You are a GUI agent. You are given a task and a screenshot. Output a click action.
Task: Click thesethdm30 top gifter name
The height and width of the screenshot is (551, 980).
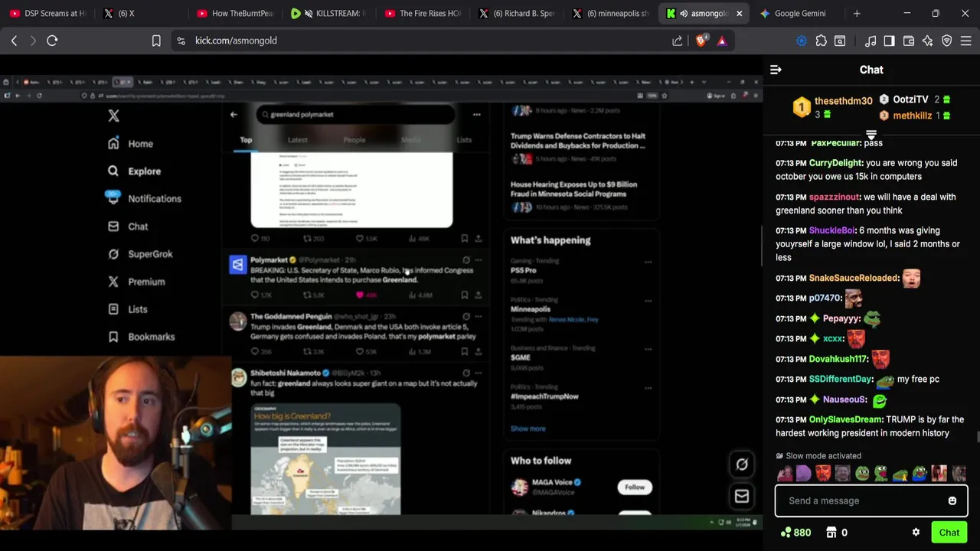[x=843, y=100]
